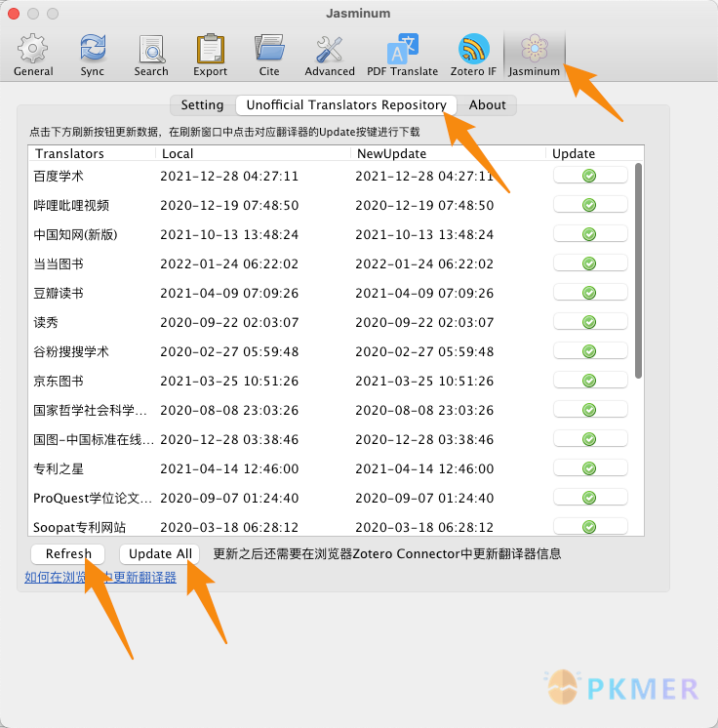Click NewUpdate date 2020-12-28 03:38:46 cell
Viewport: 718px width, 728px height.
point(424,439)
